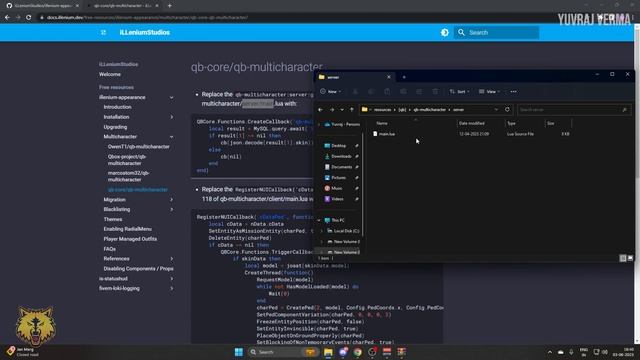Screen dimensions: 640x360
Task: Select 'qb-multicharacter' breadcrumb in address bar
Action: [x=429, y=109]
